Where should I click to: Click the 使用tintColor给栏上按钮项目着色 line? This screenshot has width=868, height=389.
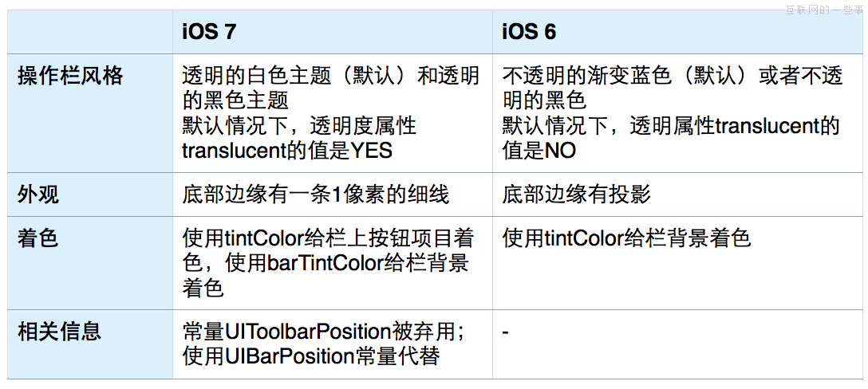pos(328,238)
